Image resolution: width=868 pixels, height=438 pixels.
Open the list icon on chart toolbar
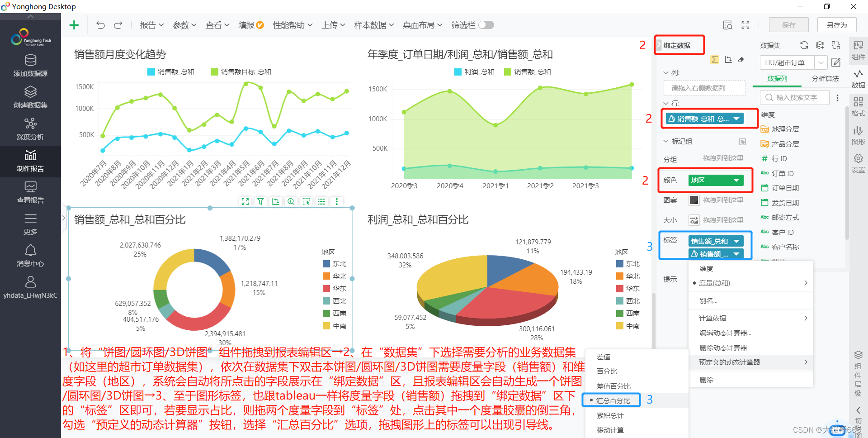click(x=321, y=201)
